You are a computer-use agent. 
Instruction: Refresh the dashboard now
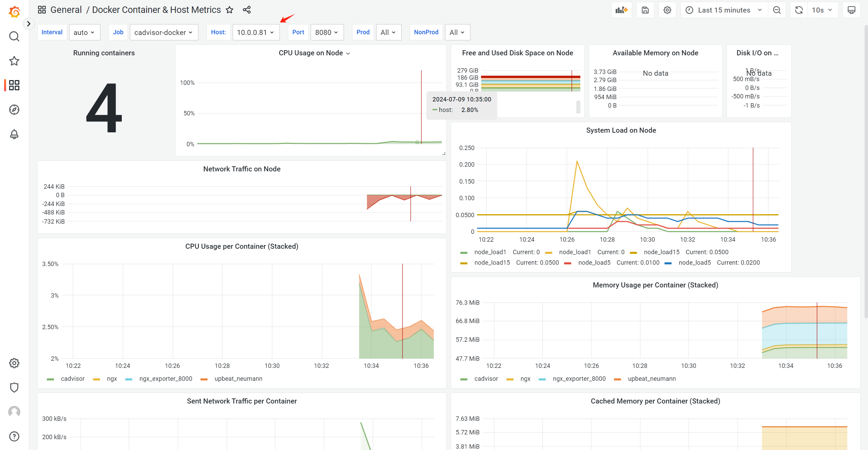[799, 10]
